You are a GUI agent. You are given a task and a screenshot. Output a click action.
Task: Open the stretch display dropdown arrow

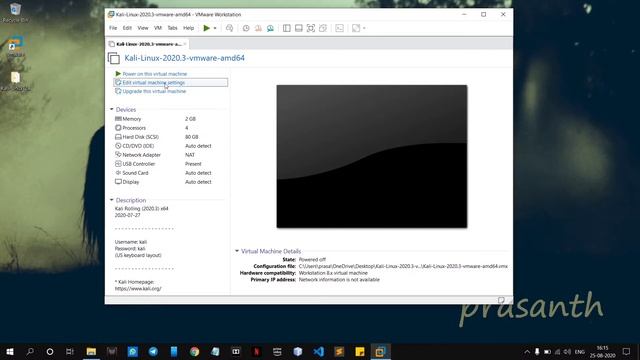(364, 28)
